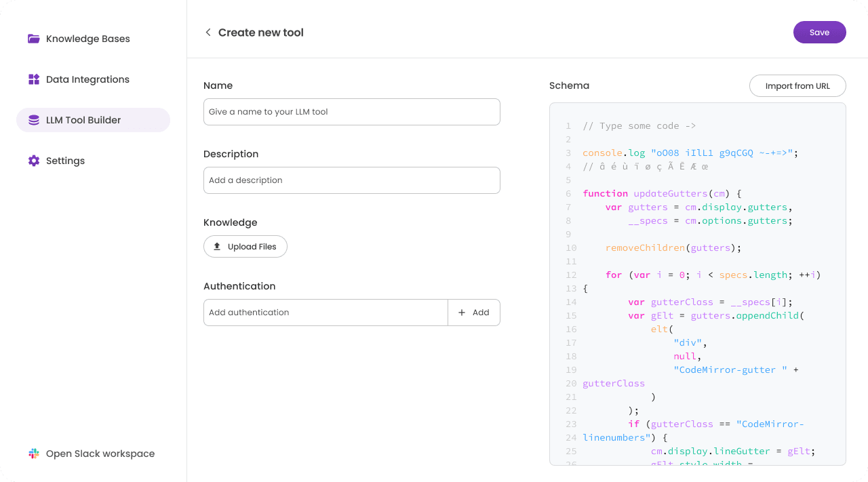Click into the Description field
This screenshot has width=868, height=482.
[351, 180]
